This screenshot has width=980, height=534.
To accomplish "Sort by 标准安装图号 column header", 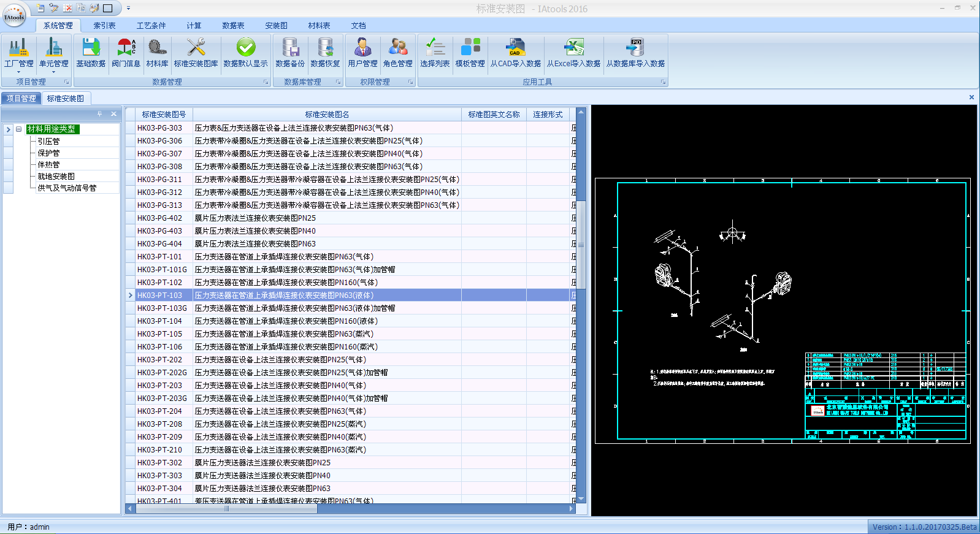I will pos(164,115).
